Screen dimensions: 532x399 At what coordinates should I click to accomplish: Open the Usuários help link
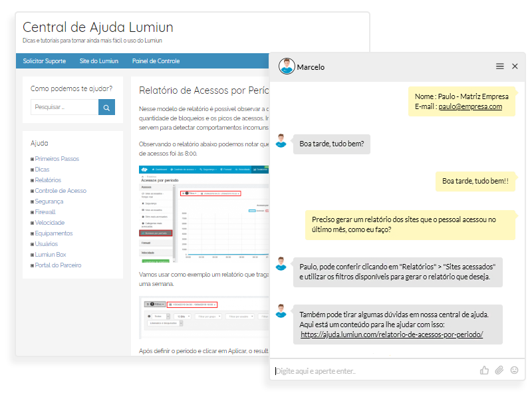[46, 244]
